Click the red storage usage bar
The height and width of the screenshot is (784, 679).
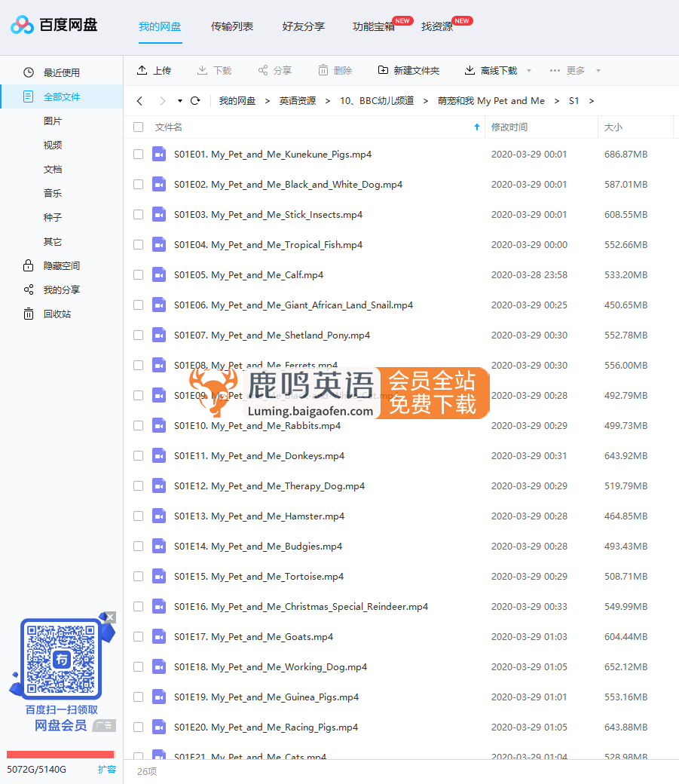60,755
